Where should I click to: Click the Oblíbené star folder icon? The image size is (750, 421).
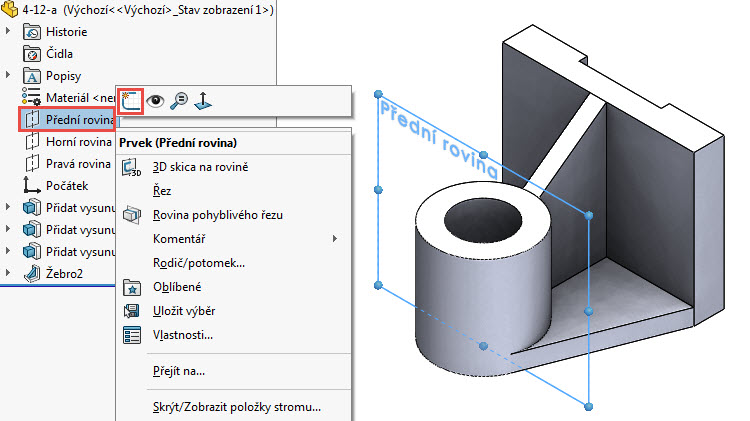(132, 287)
